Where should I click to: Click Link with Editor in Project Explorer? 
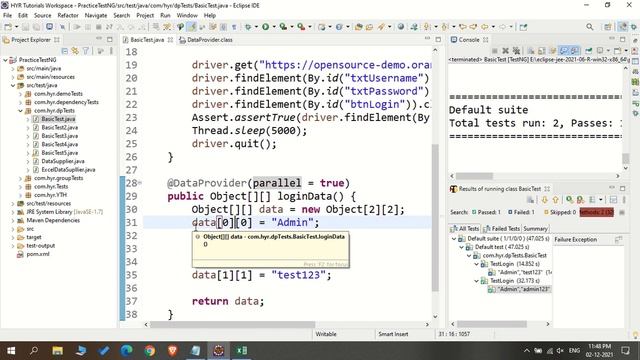click(75, 51)
